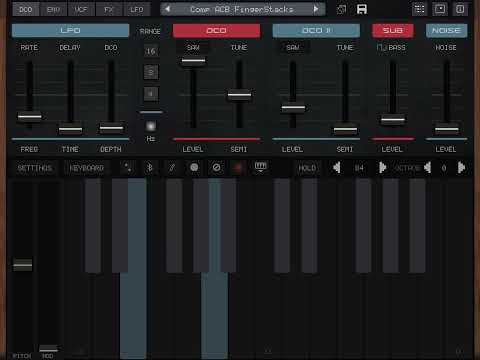Toggle the DCO II section header
Image resolution: width=480 pixels, height=360 pixels.
(x=316, y=30)
